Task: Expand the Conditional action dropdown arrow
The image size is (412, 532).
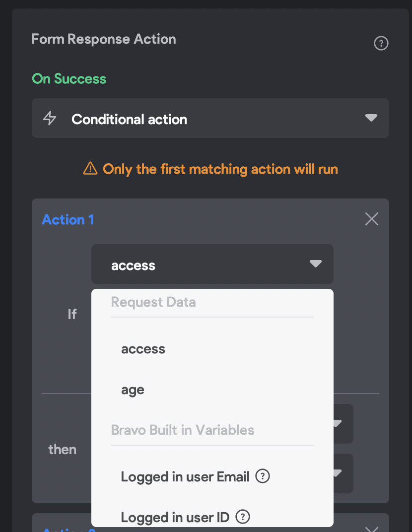Action: pos(371,118)
